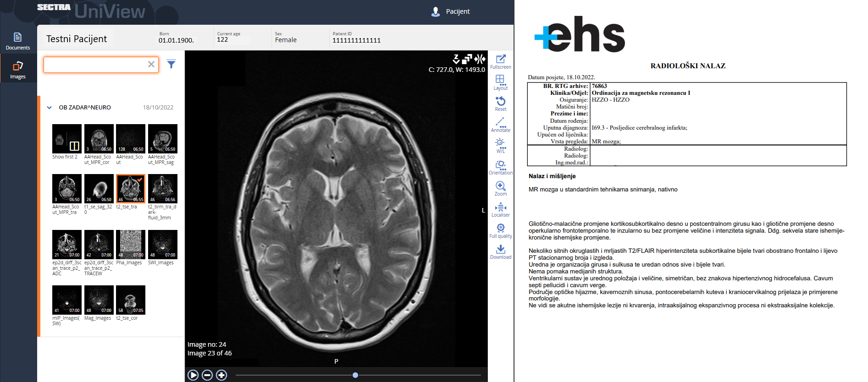The width and height of the screenshot is (868, 382).
Task: Click the image scroll slider handle
Action: (x=355, y=375)
